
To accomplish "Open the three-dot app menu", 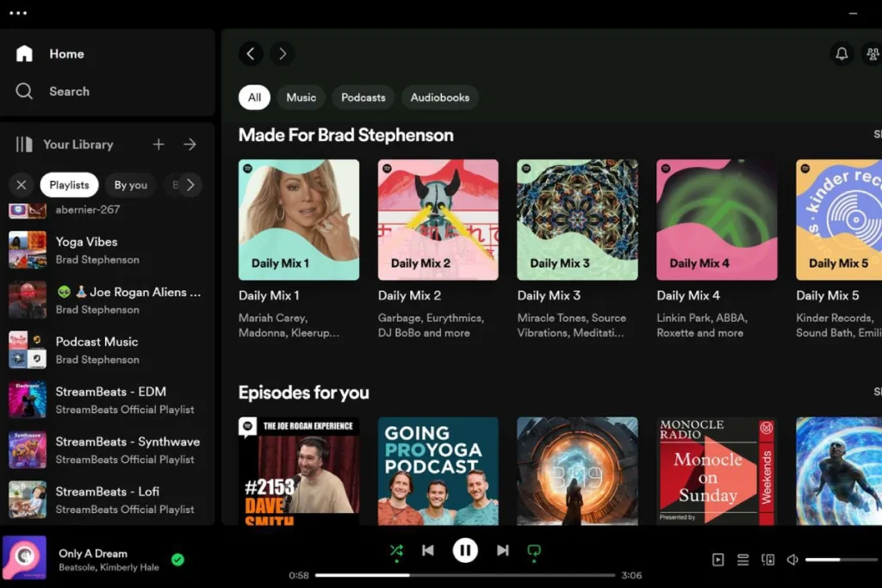I will click(18, 13).
